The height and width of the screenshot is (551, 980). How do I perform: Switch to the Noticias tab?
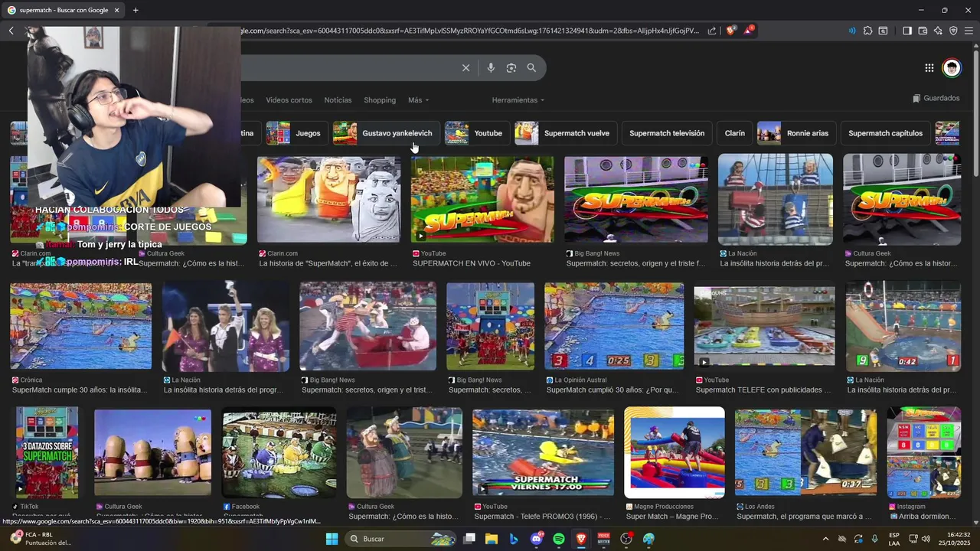pyautogui.click(x=338, y=100)
